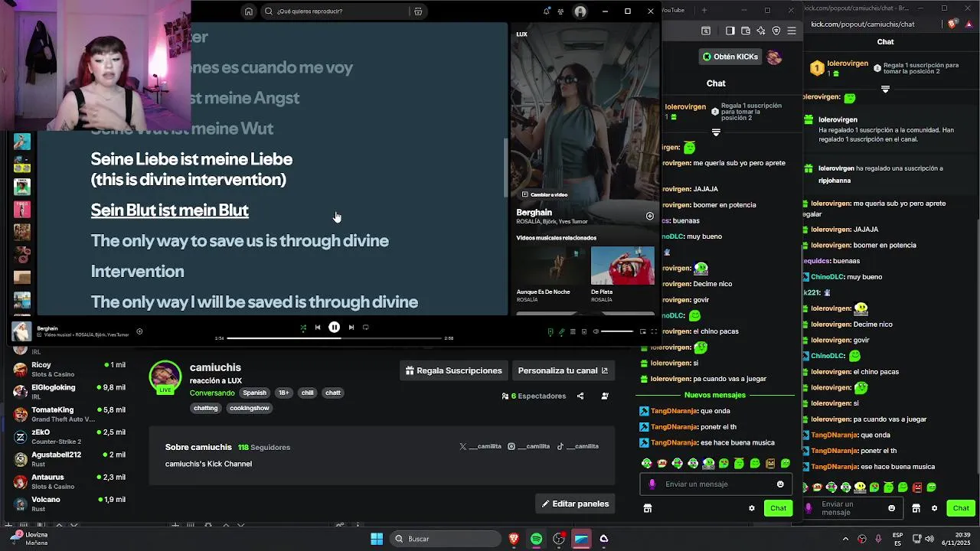Viewport: 980px width, 551px height.
Task: Select the cookingshow tag
Action: 250,408
